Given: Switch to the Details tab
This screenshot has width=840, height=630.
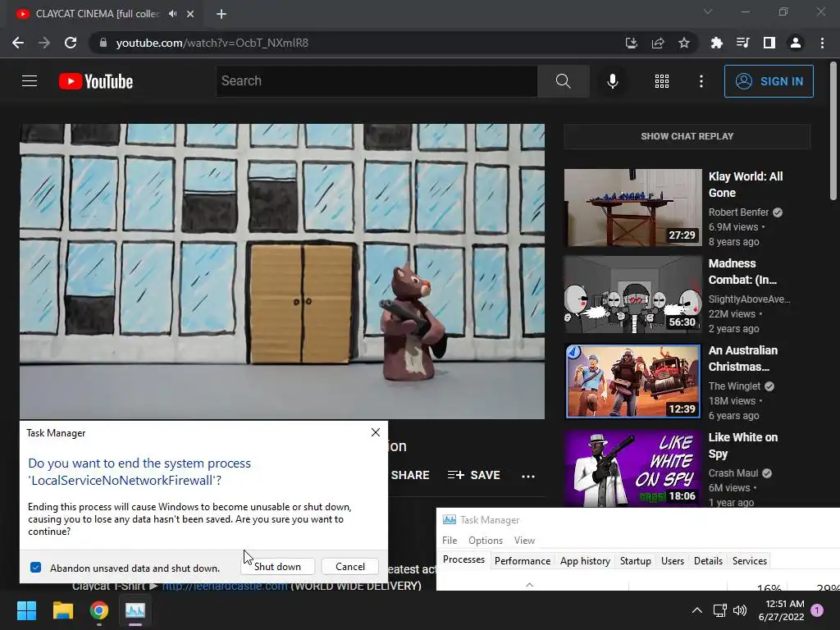Looking at the screenshot, I should coord(708,561).
